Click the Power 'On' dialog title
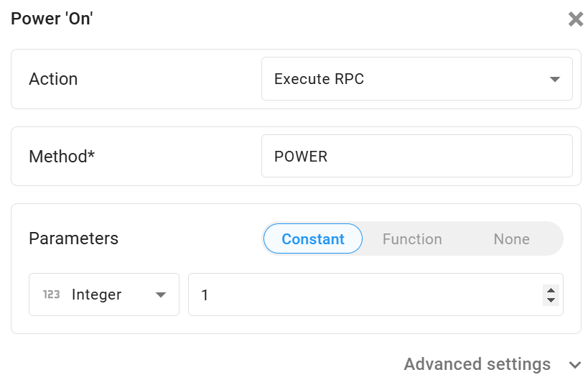The width and height of the screenshot is (588, 380). [x=52, y=19]
